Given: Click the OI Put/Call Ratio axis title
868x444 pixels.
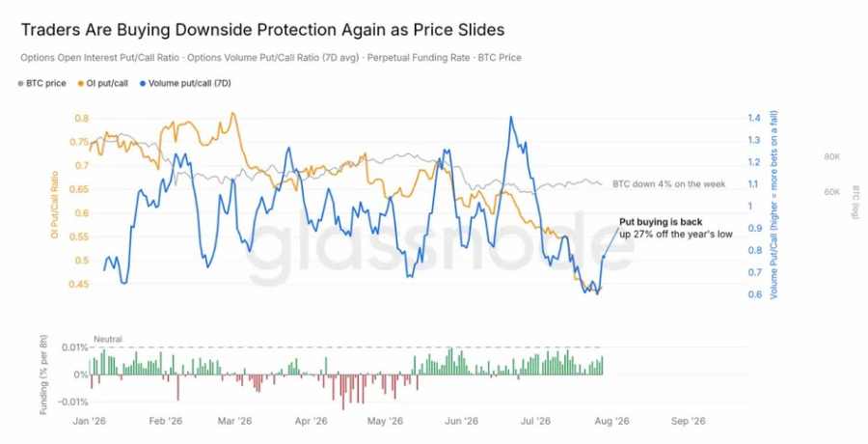Looking at the screenshot, I should (54, 205).
